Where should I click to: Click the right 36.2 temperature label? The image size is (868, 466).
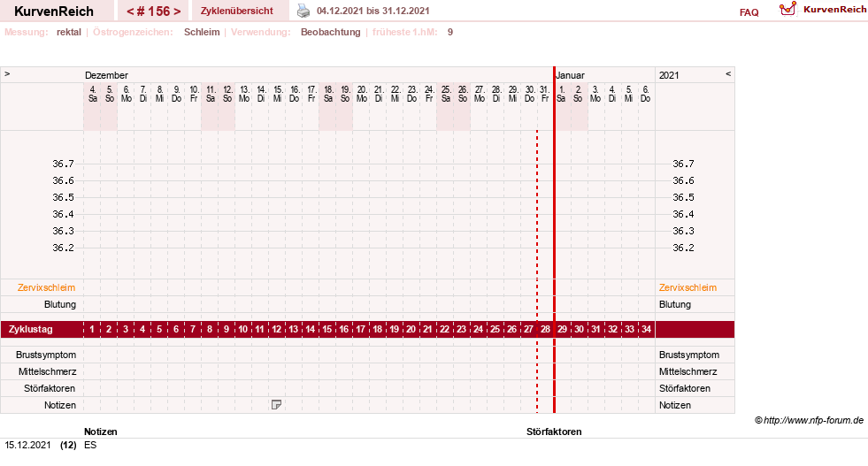tap(683, 248)
